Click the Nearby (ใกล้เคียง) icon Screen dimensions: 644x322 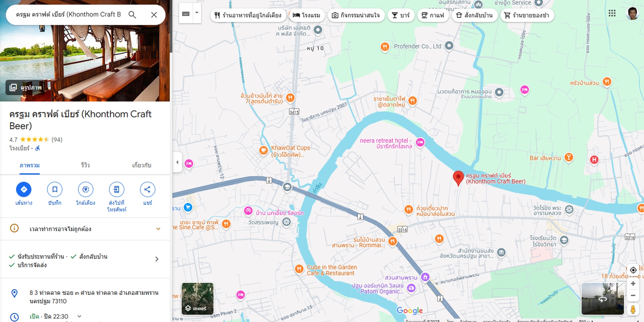coord(86,190)
